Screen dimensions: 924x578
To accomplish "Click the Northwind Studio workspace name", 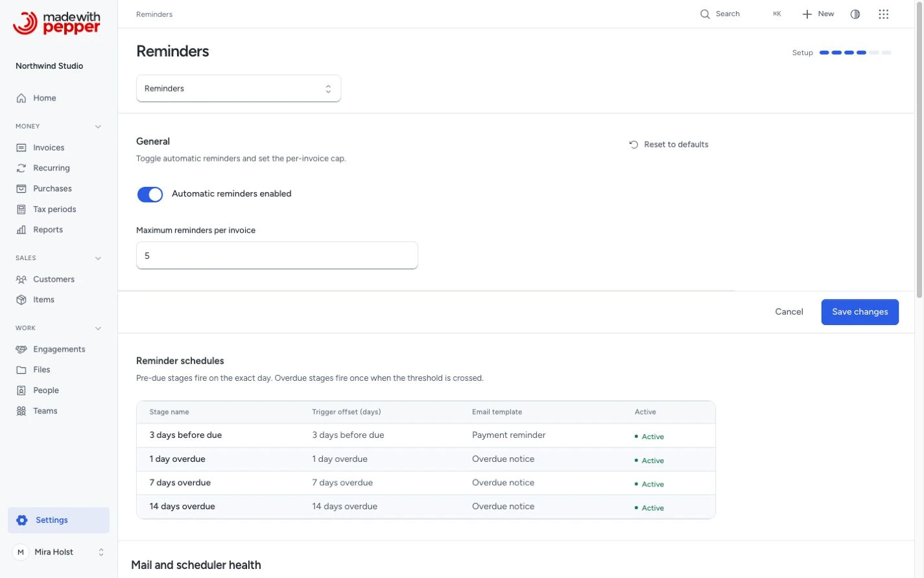I will [x=49, y=66].
